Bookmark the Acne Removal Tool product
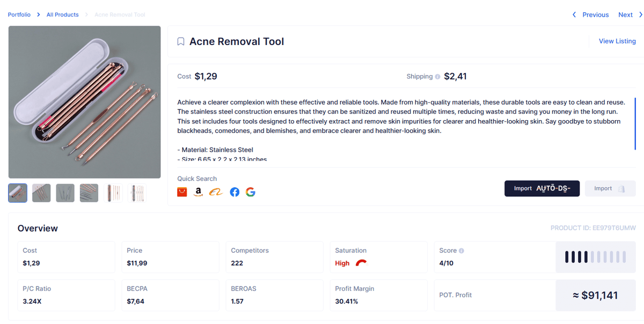644x324 pixels. (x=181, y=42)
